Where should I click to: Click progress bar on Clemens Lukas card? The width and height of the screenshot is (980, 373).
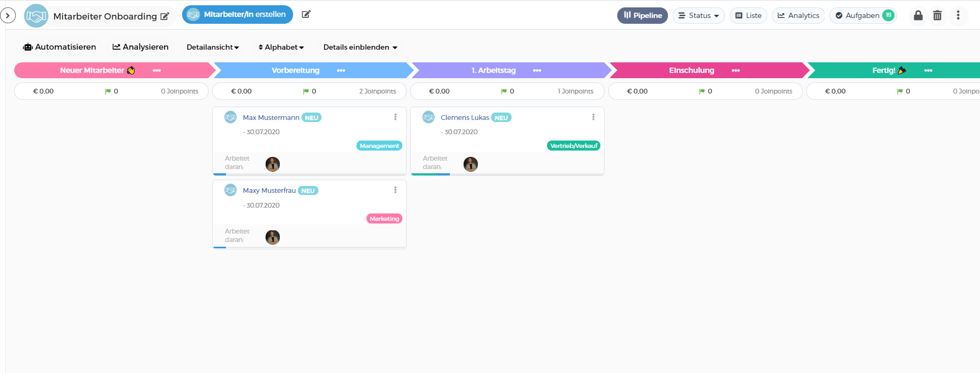[x=507, y=174]
